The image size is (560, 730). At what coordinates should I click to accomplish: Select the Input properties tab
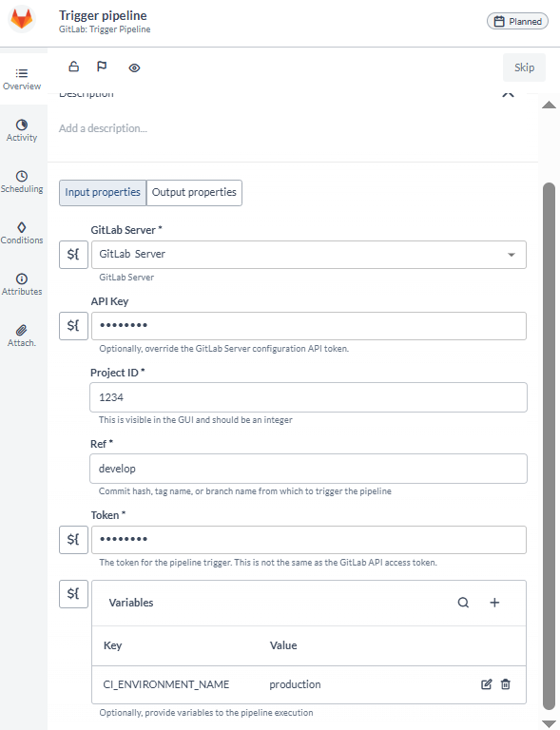[103, 193]
